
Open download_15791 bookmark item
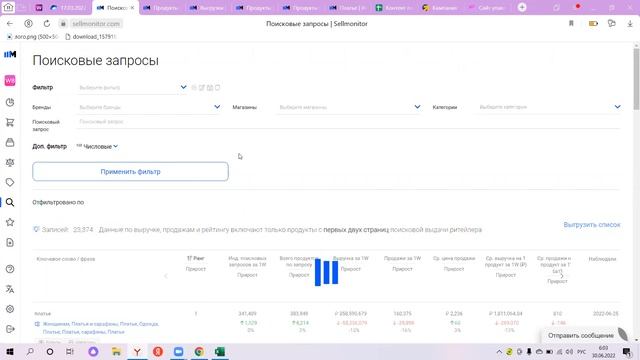[91, 37]
